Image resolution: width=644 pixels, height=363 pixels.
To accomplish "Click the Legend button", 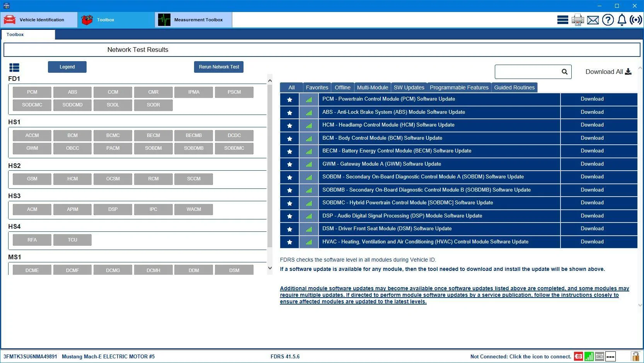I will point(67,67).
